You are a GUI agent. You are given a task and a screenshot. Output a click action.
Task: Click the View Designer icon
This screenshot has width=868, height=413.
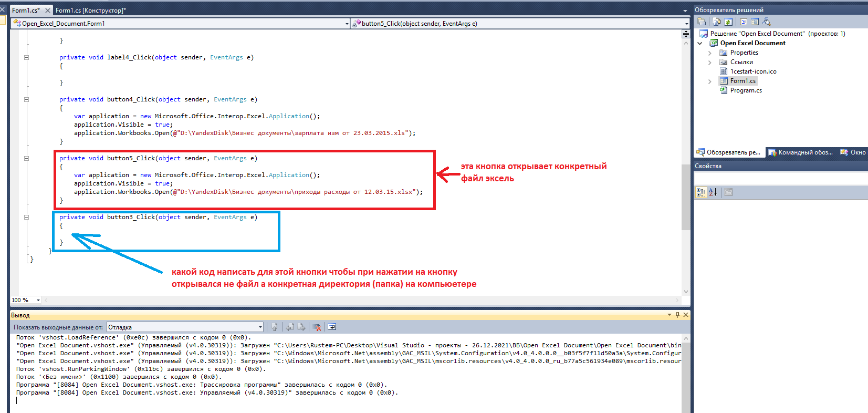[755, 22]
